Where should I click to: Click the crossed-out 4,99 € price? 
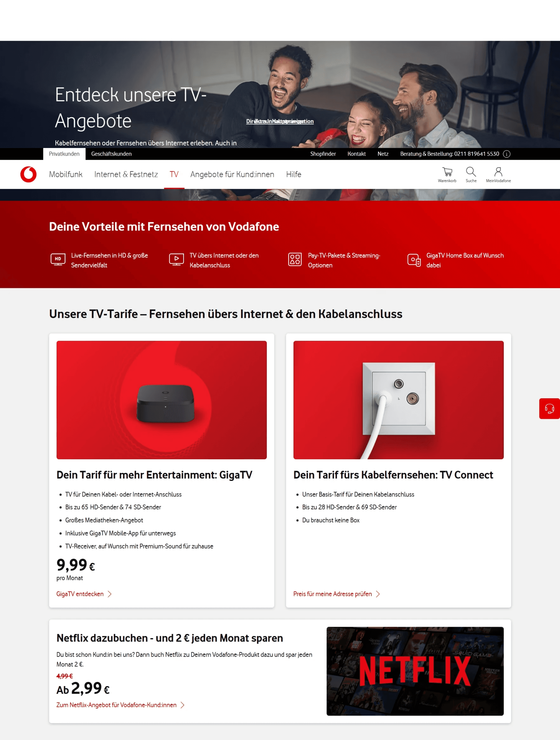[x=64, y=676]
